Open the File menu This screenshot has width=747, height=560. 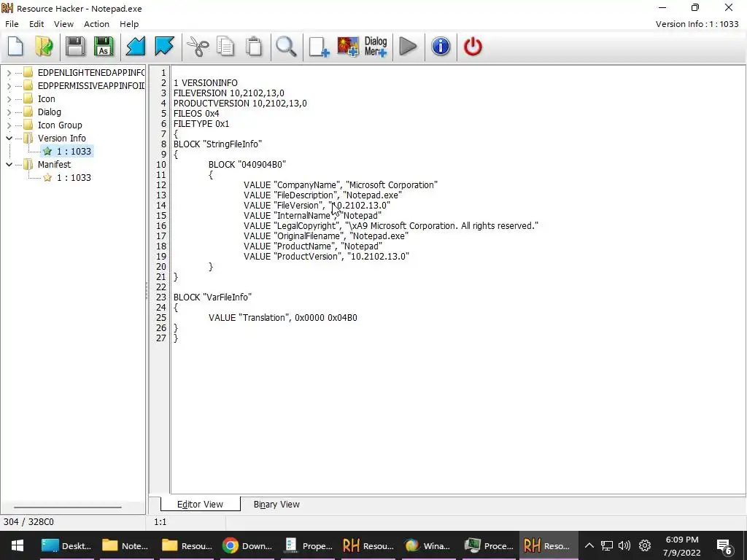12,24
